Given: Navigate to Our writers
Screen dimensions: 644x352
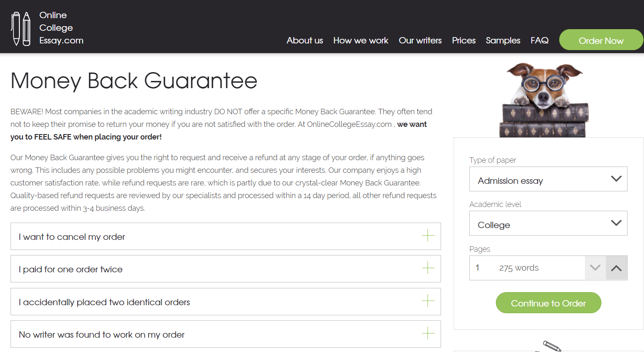Looking at the screenshot, I should (x=420, y=40).
